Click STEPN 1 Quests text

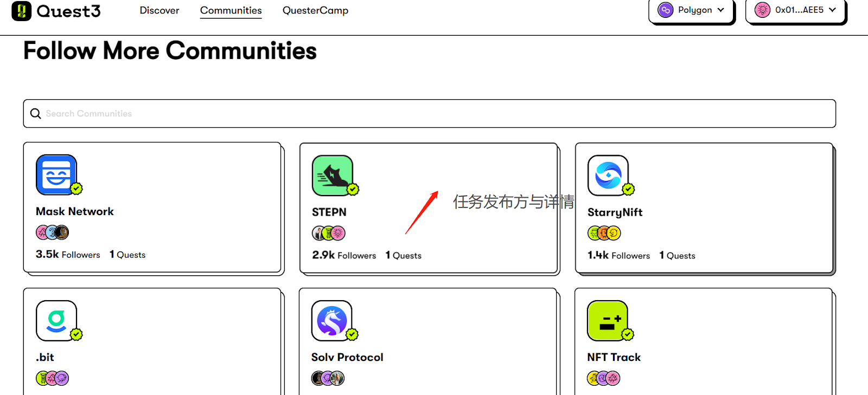[404, 255]
